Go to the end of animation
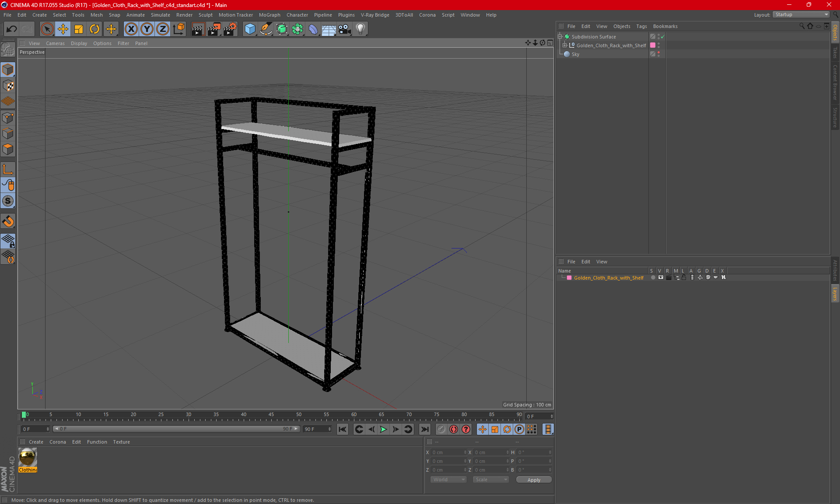840x504 pixels. [x=424, y=429]
